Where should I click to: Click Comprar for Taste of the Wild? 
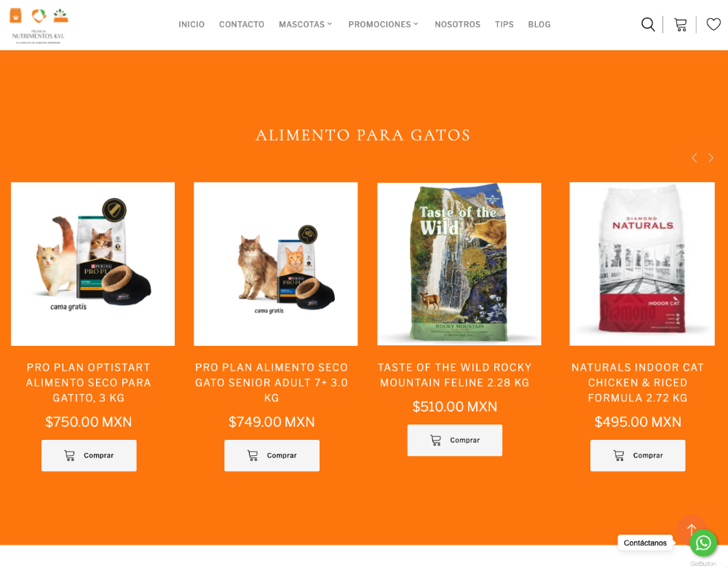coord(455,441)
